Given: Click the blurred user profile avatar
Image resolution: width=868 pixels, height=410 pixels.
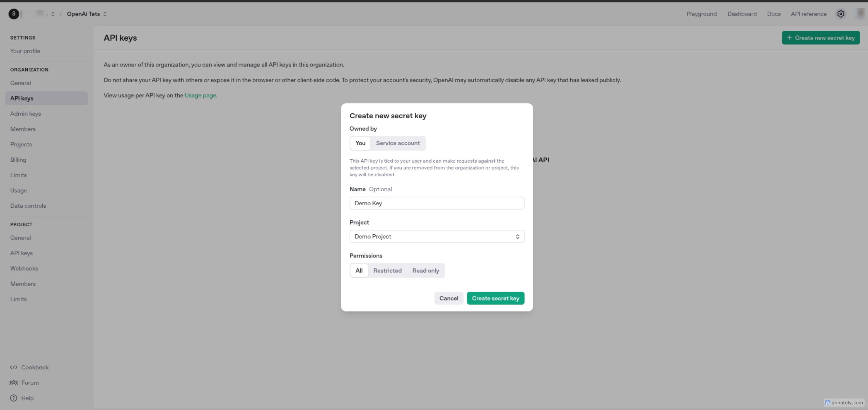Looking at the screenshot, I should coord(860,14).
